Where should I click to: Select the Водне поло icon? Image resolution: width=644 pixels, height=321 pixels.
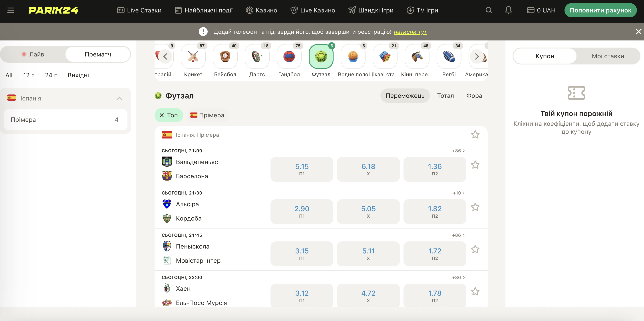point(353,56)
